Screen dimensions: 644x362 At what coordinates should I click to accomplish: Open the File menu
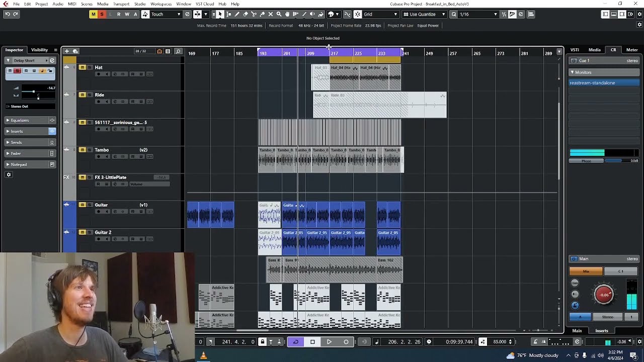(x=17, y=4)
